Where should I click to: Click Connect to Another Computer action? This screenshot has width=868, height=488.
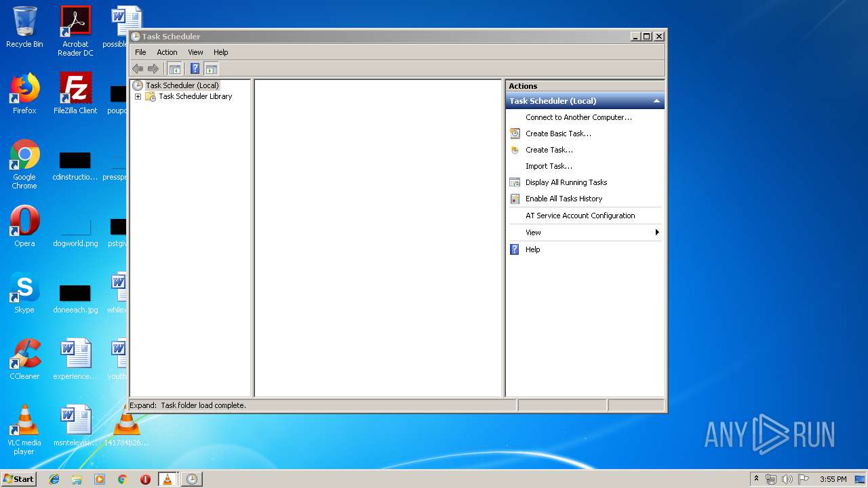[578, 117]
